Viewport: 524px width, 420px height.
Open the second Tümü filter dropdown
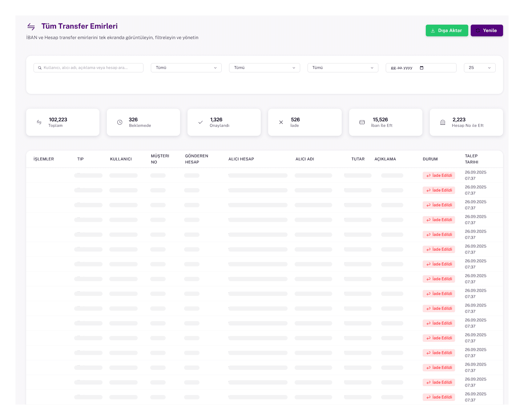click(264, 68)
